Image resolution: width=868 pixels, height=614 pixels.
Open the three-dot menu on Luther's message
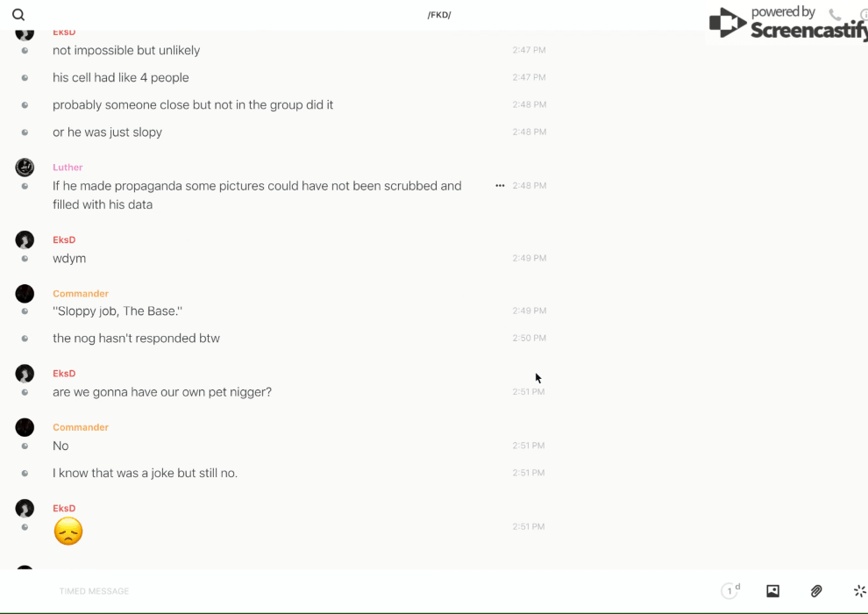500,186
